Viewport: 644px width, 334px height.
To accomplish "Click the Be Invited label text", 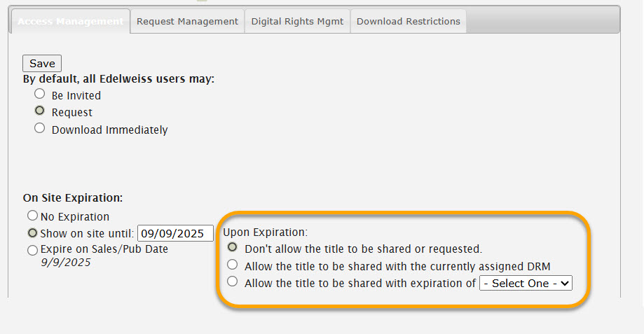I will (76, 96).
